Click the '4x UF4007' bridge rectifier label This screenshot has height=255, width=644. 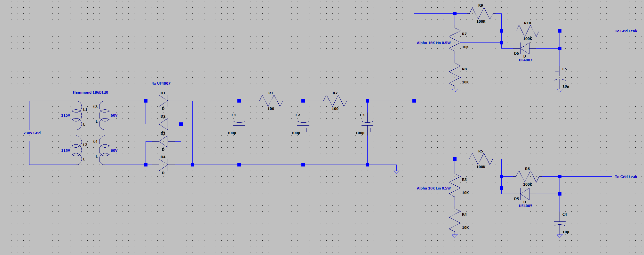tap(161, 83)
